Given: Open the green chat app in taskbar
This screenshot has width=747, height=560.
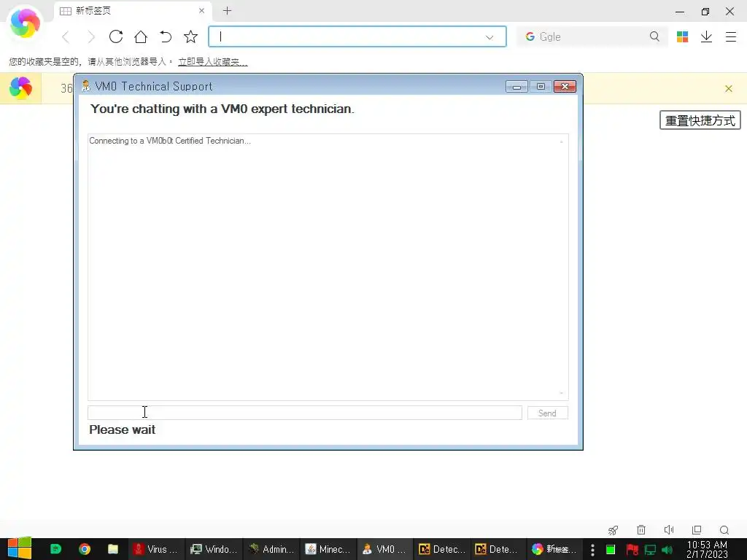Looking at the screenshot, I should tap(55, 549).
